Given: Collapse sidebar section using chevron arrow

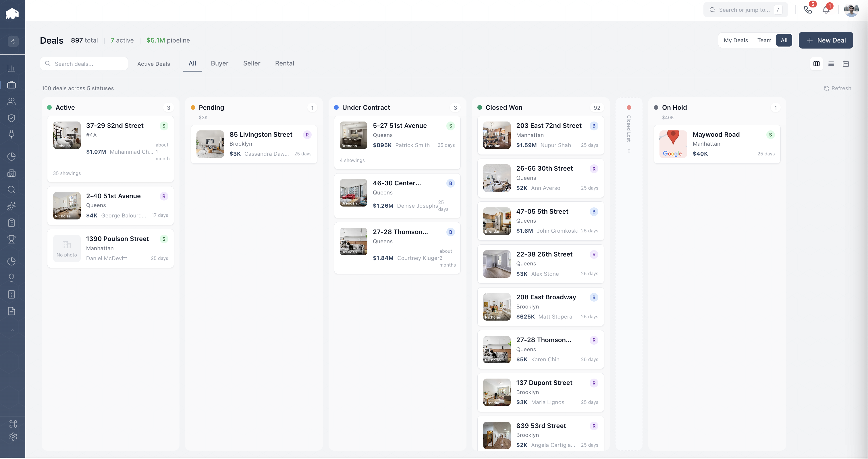Looking at the screenshot, I should click(x=12, y=330).
